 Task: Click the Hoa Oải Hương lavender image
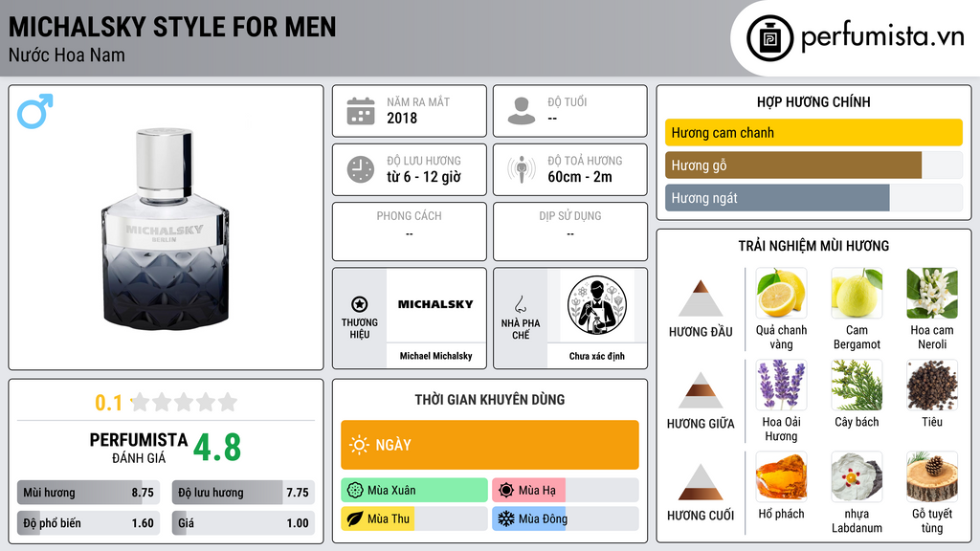781,386
